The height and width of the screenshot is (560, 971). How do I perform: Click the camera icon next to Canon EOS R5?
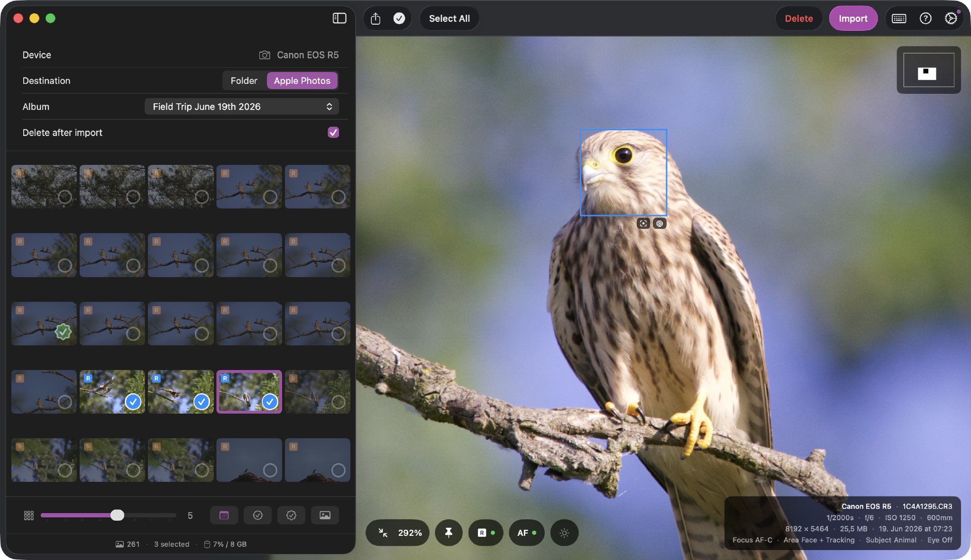[x=265, y=55]
